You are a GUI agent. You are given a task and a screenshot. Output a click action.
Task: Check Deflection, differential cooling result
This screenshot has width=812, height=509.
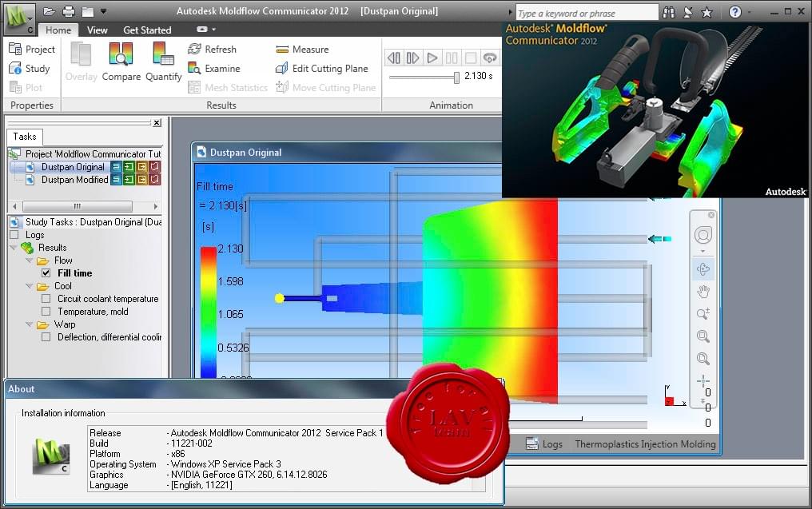tap(46, 337)
